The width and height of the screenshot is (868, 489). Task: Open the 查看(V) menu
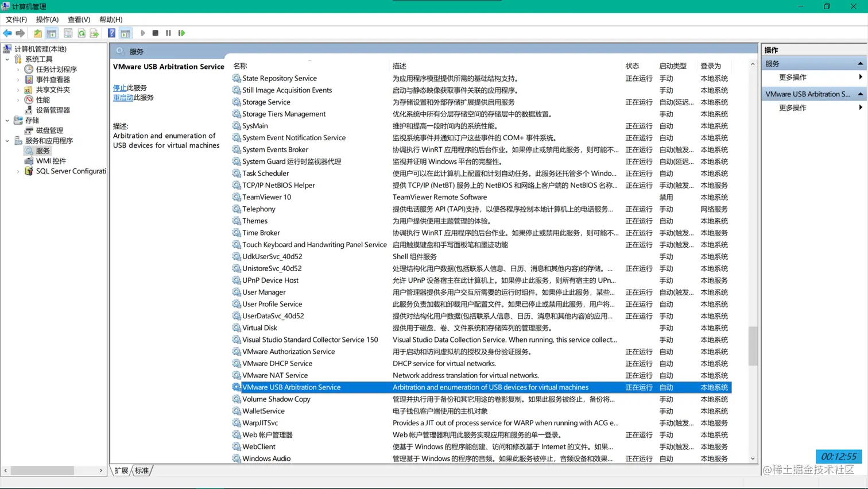click(x=78, y=19)
